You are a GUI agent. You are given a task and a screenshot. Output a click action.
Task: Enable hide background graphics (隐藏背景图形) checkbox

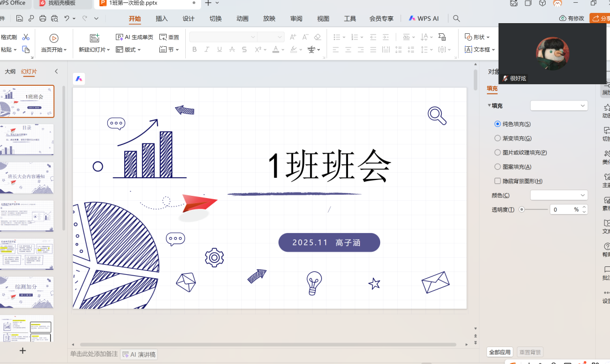coord(498,181)
